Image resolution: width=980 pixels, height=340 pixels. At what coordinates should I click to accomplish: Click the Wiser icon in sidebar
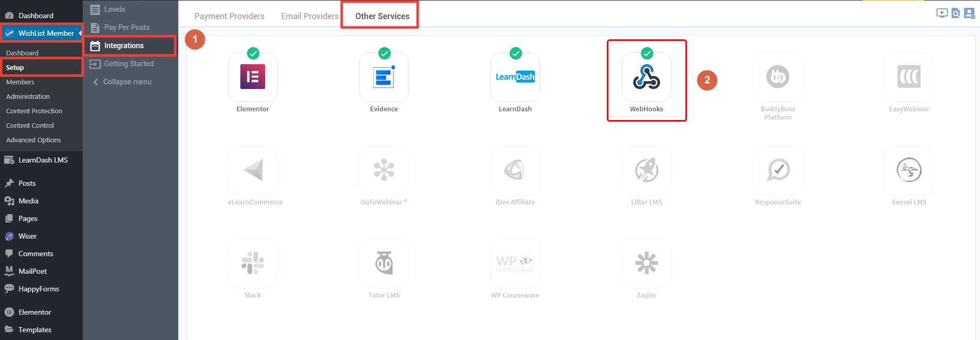[x=9, y=236]
